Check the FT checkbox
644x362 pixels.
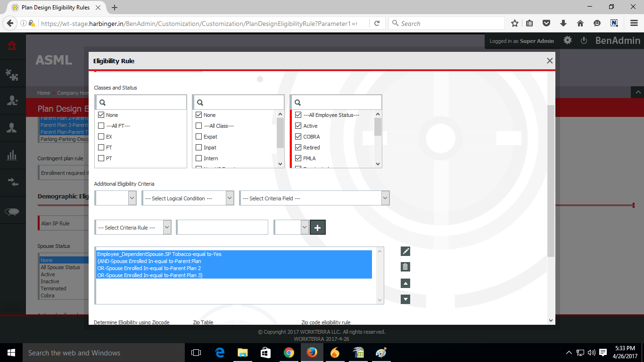[x=101, y=148]
